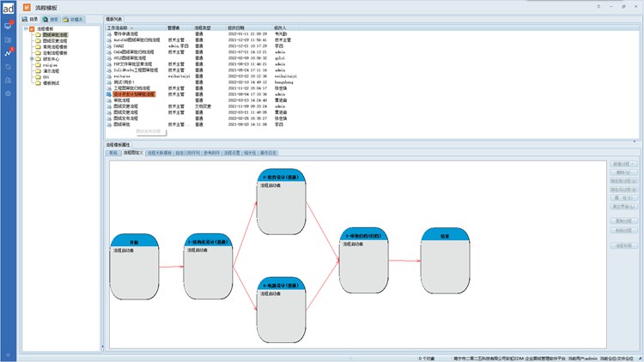Select the 常用流程模板 folder in tree

(x=54, y=46)
